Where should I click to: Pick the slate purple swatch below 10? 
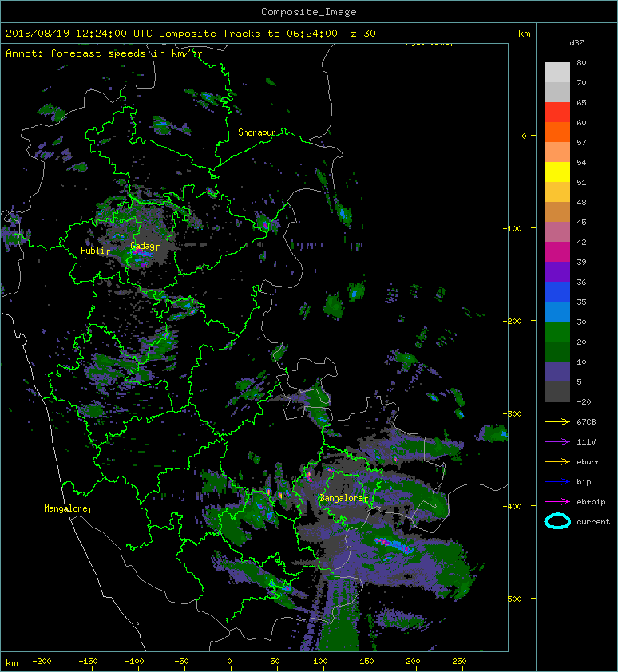click(557, 371)
